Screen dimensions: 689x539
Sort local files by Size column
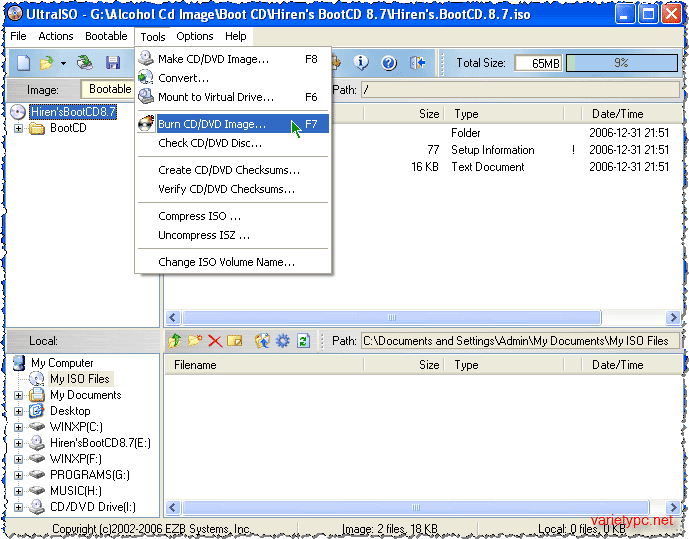click(403, 365)
